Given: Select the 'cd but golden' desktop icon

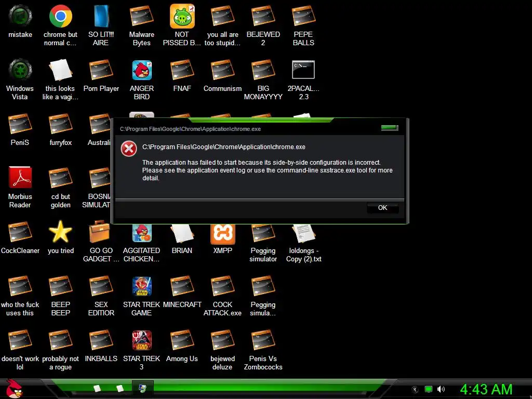Looking at the screenshot, I should (60, 187).
